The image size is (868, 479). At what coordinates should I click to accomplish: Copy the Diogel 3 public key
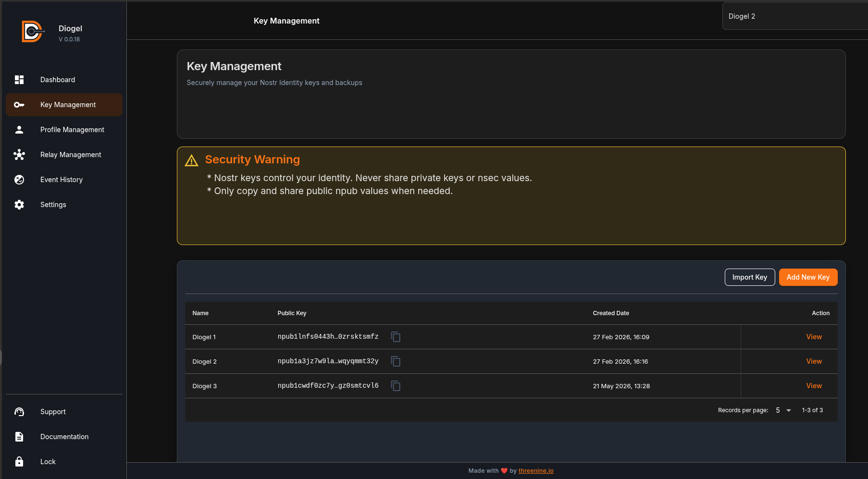pyautogui.click(x=396, y=386)
